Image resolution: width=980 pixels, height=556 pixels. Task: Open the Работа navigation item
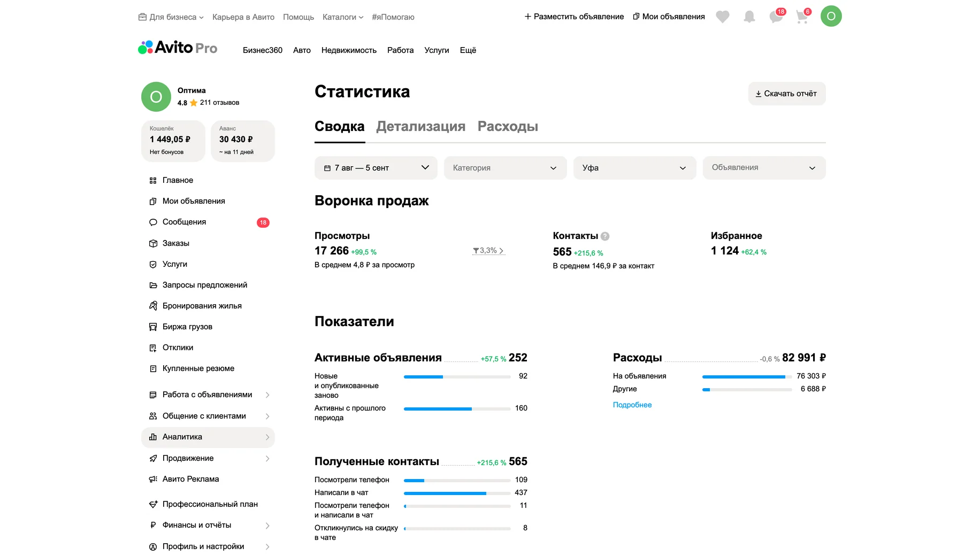tap(401, 50)
